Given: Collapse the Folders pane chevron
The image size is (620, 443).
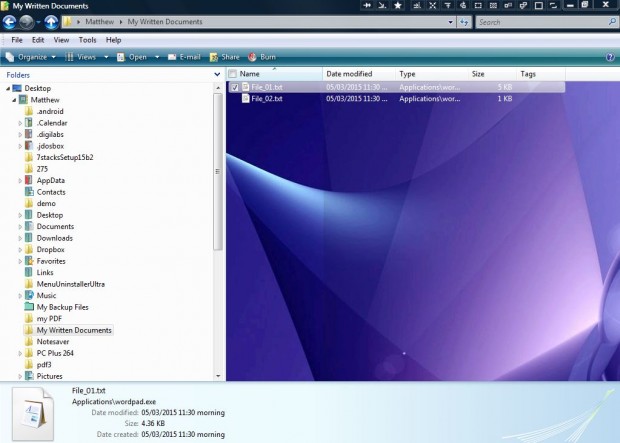Looking at the screenshot, I should click(217, 74).
